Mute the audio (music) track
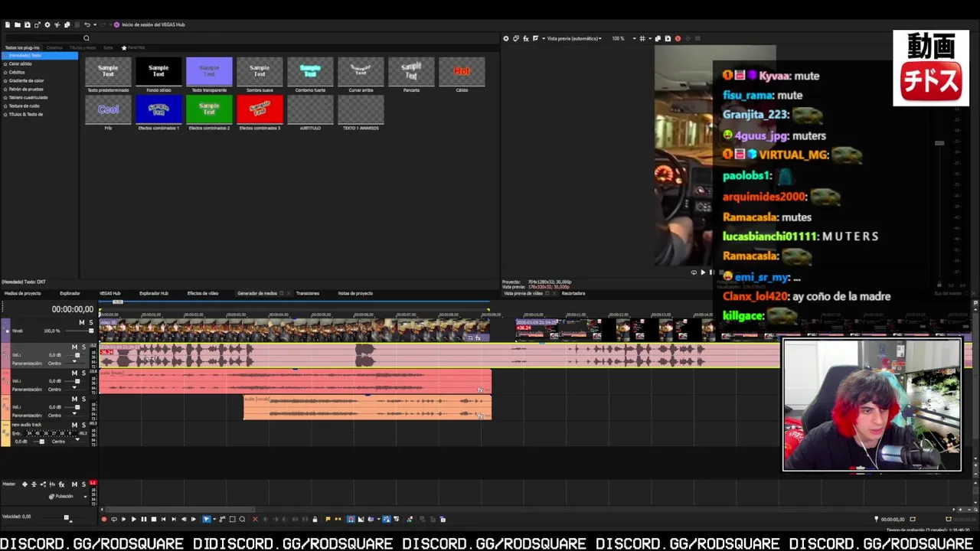Viewport: 980px width, 551px height. (x=74, y=373)
